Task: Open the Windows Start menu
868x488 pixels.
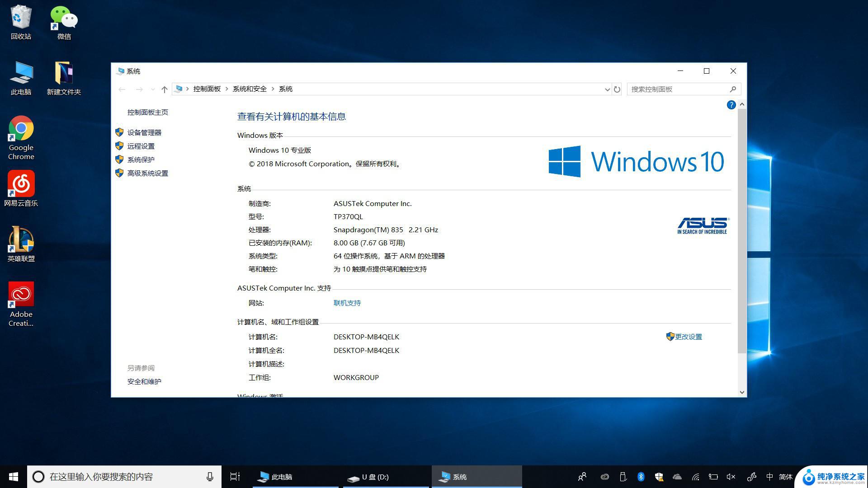Action: coord(14,477)
